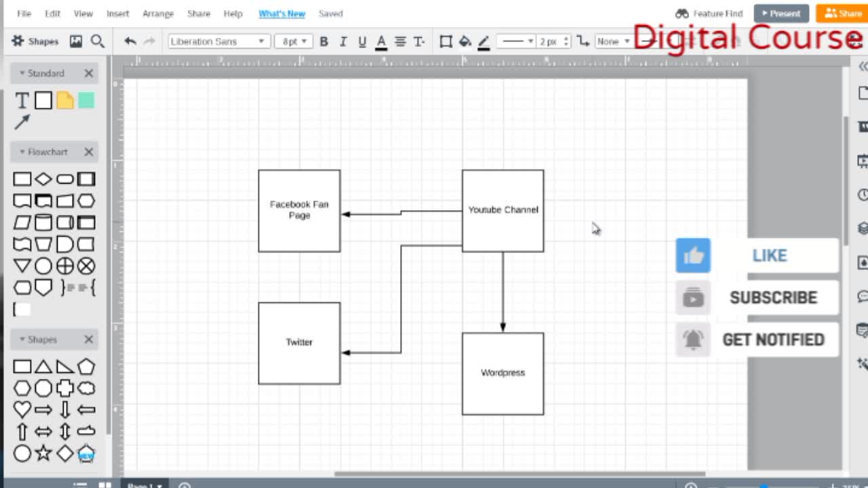Open the Help menu
The width and height of the screenshot is (868, 488).
pyautogui.click(x=233, y=14)
